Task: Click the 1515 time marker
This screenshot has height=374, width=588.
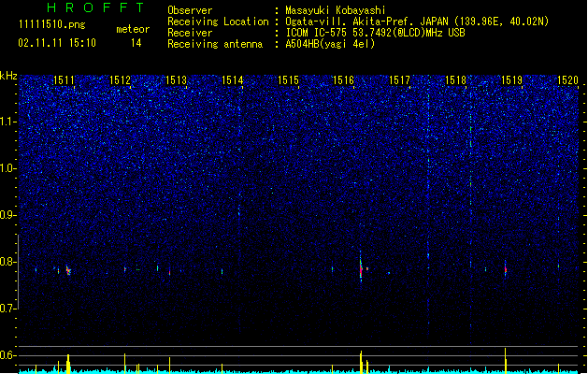Action: point(288,80)
